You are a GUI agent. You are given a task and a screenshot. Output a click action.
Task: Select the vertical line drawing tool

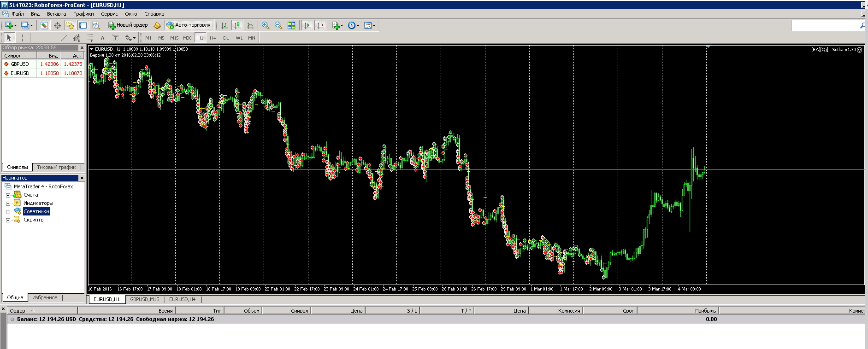38,38
